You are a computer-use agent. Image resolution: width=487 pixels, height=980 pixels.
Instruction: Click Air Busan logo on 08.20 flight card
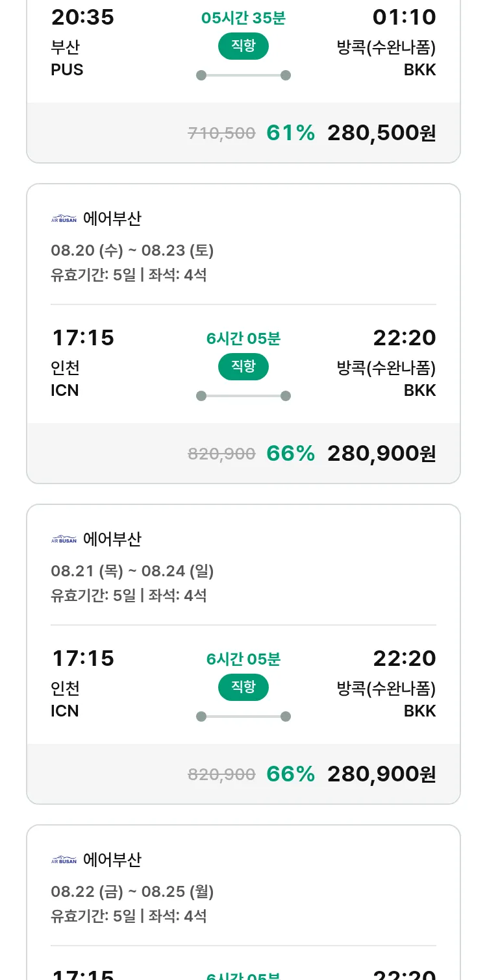click(64, 219)
